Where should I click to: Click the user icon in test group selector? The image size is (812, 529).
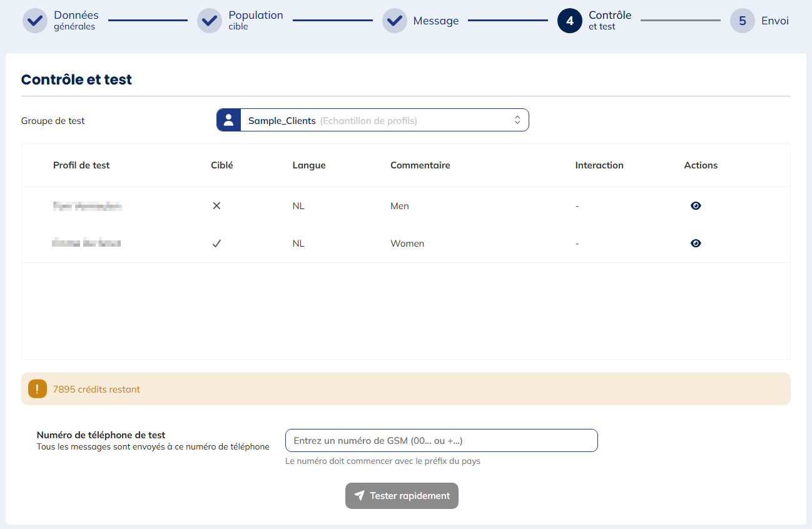(x=229, y=120)
